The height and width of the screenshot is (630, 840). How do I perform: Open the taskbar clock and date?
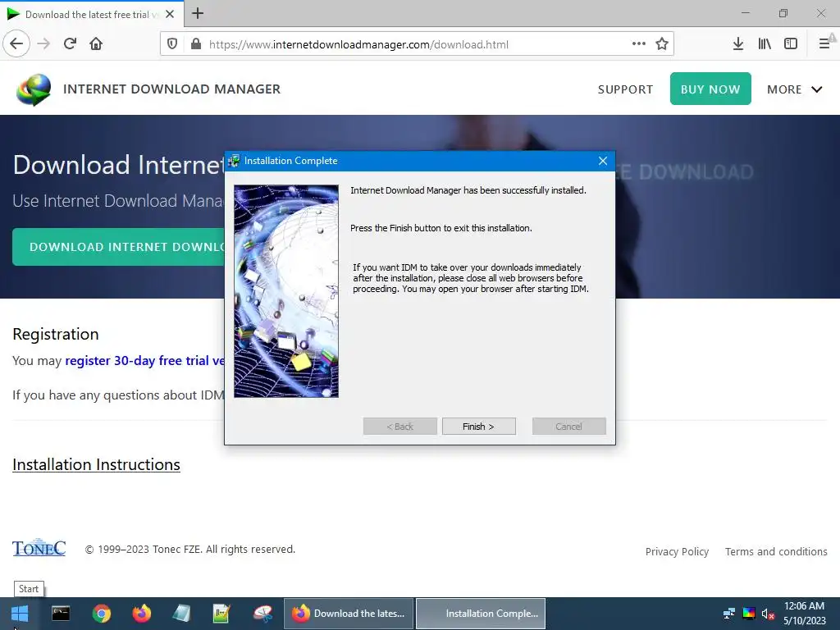[x=804, y=614]
